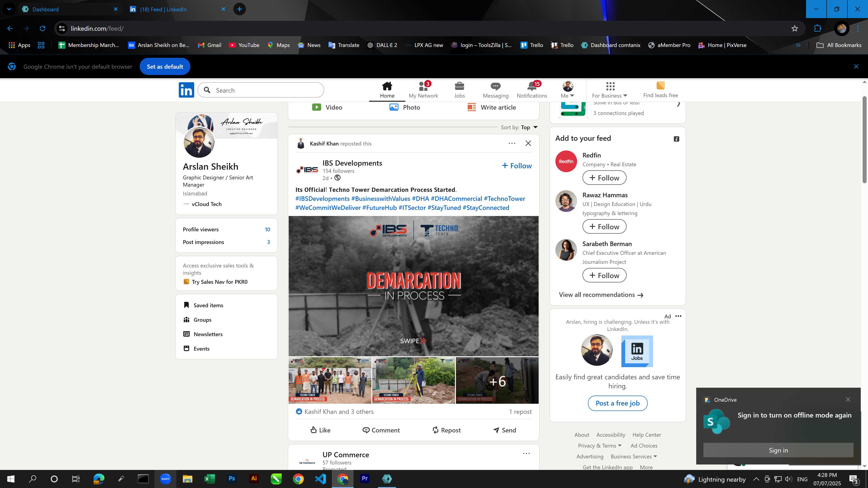Follow IBS Developments
Image resolution: width=868 pixels, height=488 pixels.
(x=517, y=166)
